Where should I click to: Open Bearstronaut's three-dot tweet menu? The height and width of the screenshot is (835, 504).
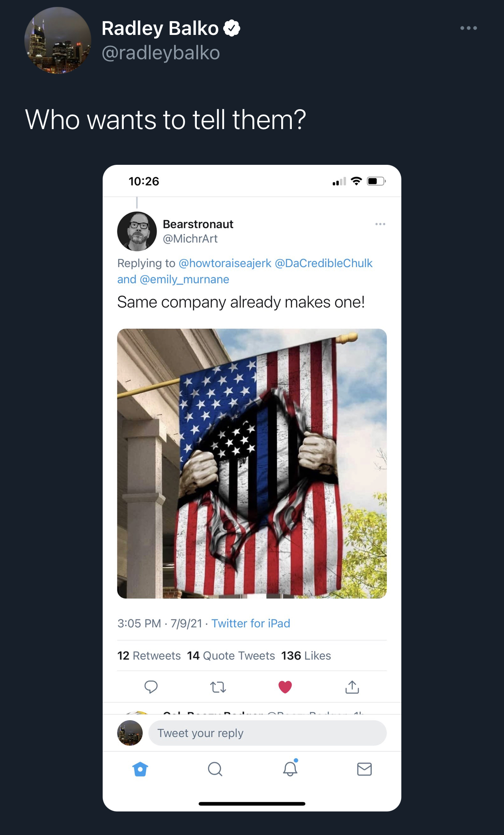[x=380, y=224]
